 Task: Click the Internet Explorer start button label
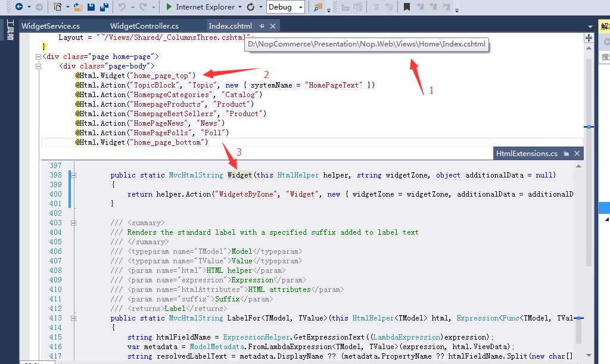205,7
